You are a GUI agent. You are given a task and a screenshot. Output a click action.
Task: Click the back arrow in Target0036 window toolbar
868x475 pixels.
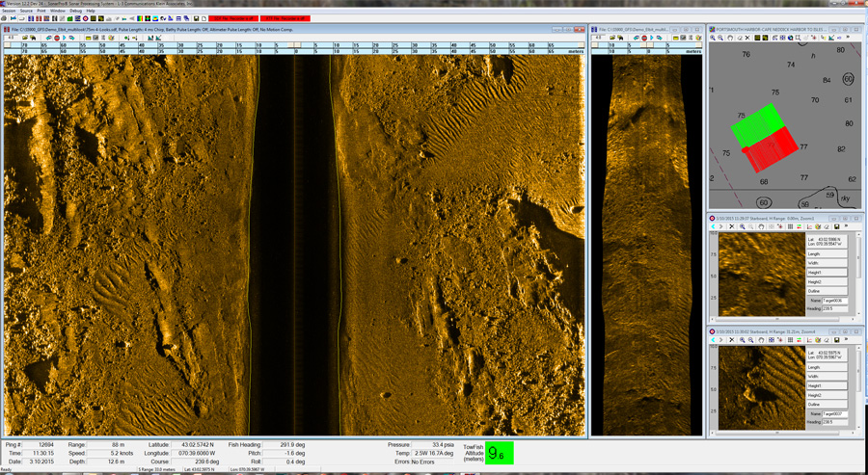coord(714,226)
